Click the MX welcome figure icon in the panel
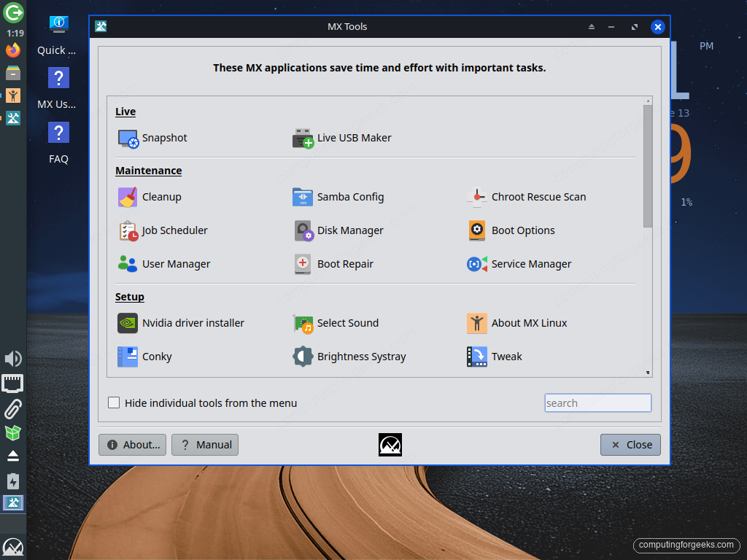 click(x=13, y=96)
